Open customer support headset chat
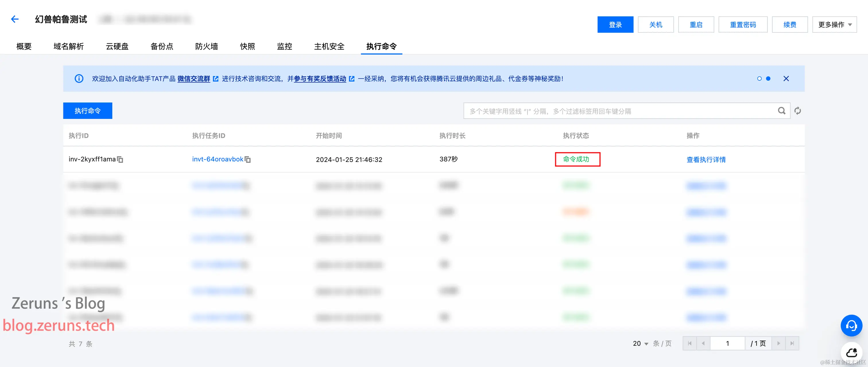Screen dimensions: 868x367 [x=851, y=326]
